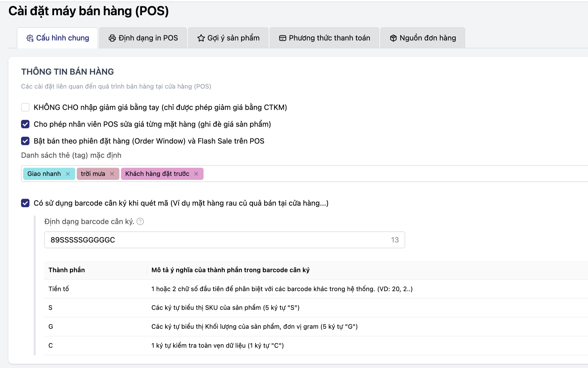Screen dimensions: 588x368
Task: Uncheck the barcode cân ký usage option
Action: (25, 203)
